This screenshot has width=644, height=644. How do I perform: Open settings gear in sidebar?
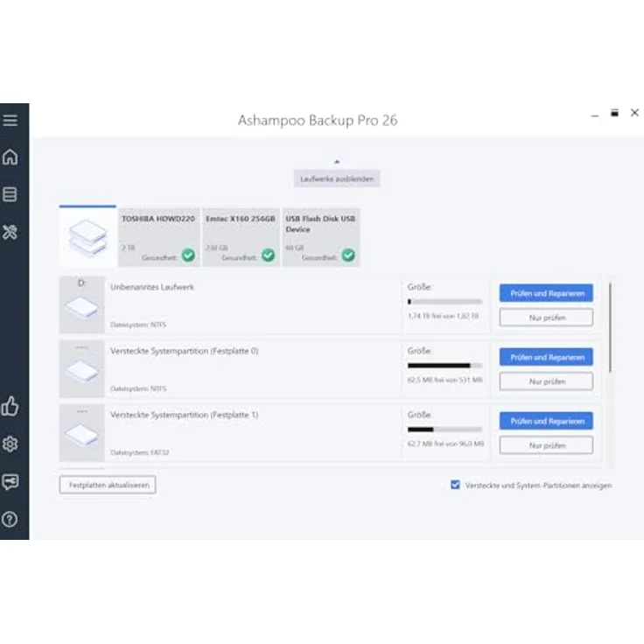click(x=10, y=444)
